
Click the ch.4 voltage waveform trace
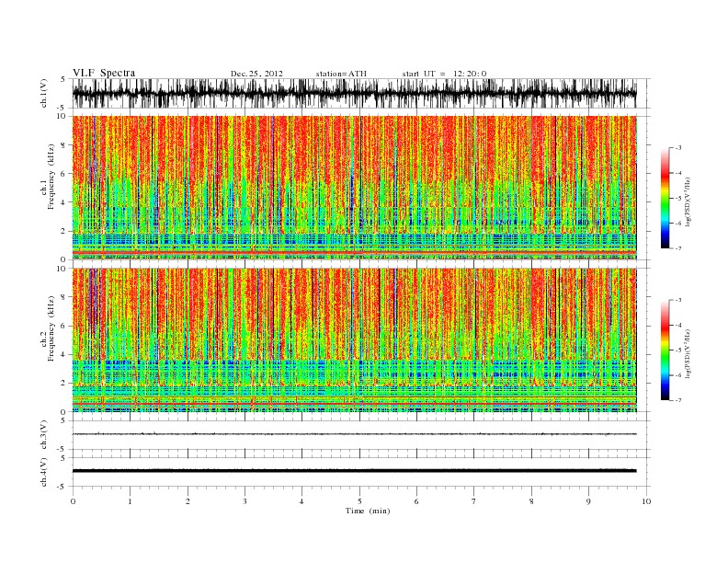(x=354, y=471)
